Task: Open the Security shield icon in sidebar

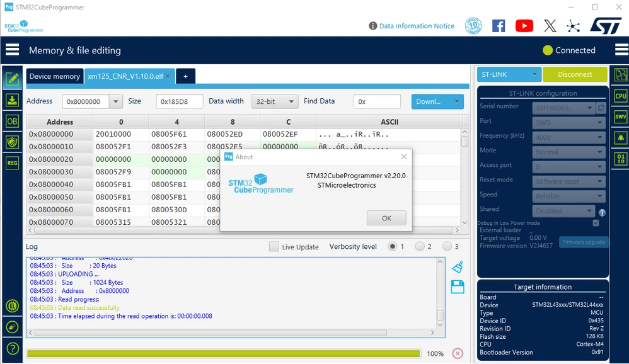Action: point(12,142)
